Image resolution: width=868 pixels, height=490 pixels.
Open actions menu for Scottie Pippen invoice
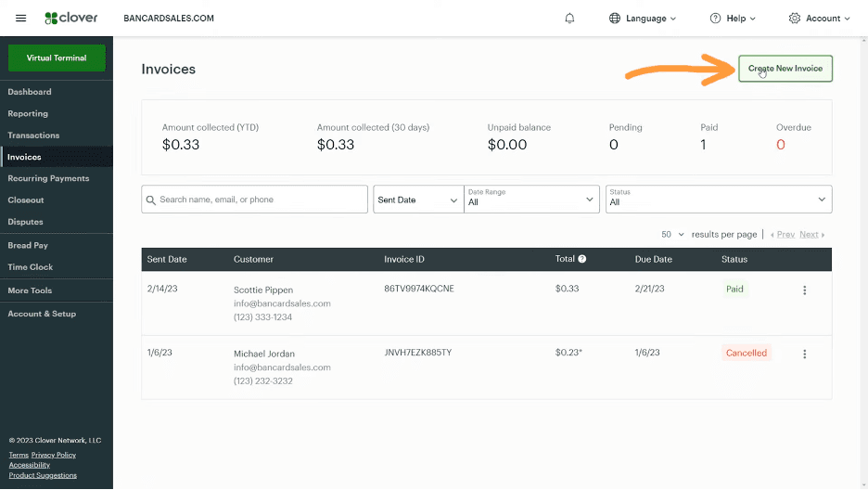coord(804,290)
